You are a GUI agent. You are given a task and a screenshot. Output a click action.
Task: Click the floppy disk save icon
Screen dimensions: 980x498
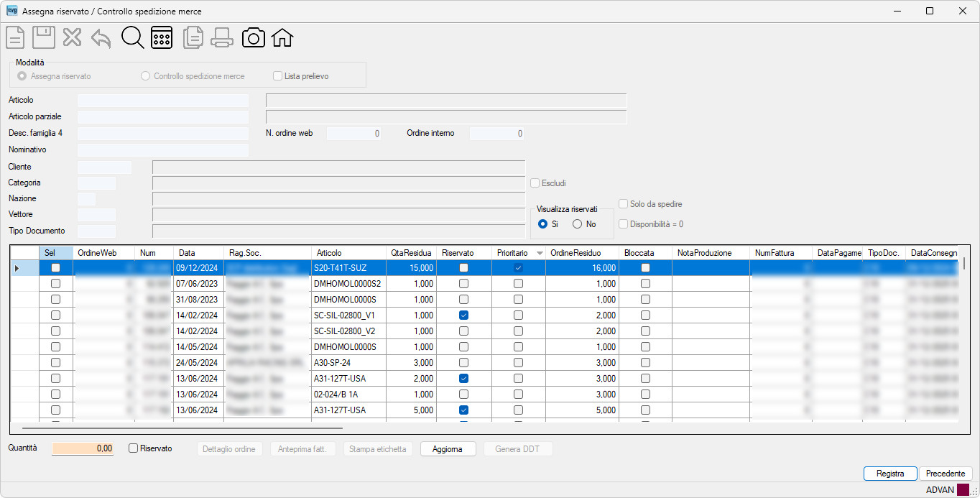point(44,37)
